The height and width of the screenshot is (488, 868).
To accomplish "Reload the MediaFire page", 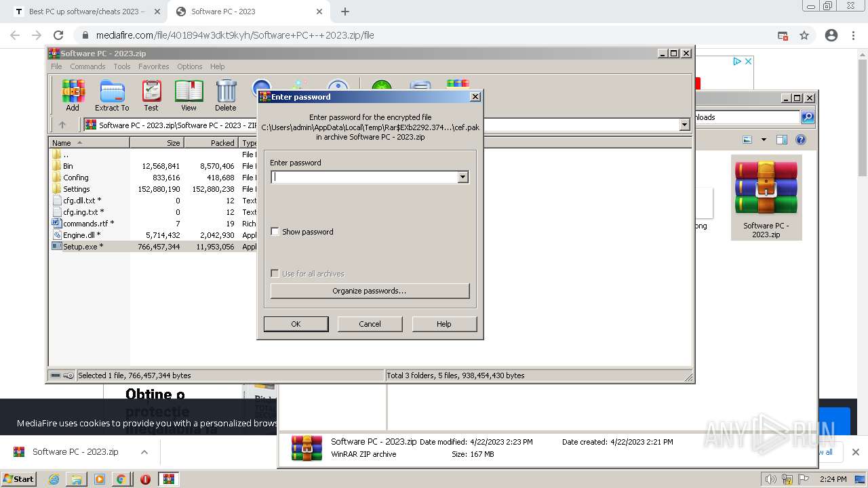I will coord(58,35).
